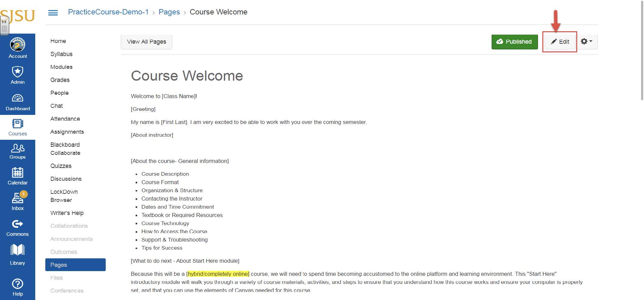The width and height of the screenshot is (644, 300).
Task: Open the Commons arrow icon
Action: (x=17, y=224)
